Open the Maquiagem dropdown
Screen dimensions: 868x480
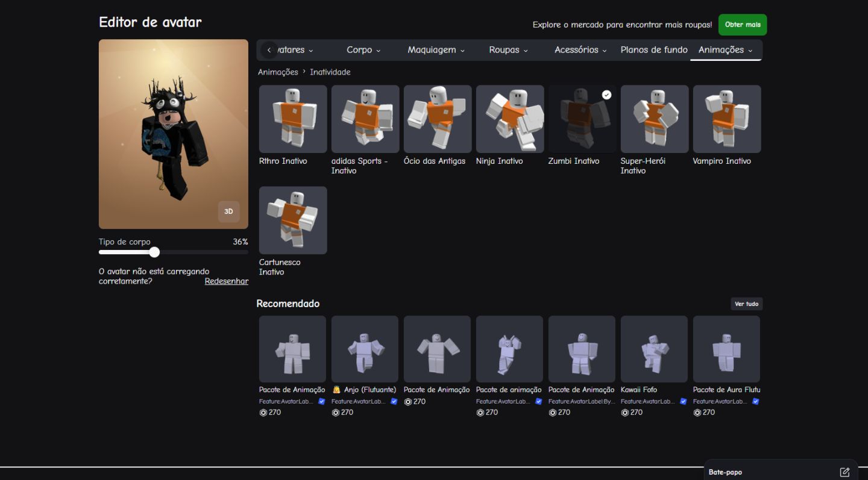tap(436, 50)
